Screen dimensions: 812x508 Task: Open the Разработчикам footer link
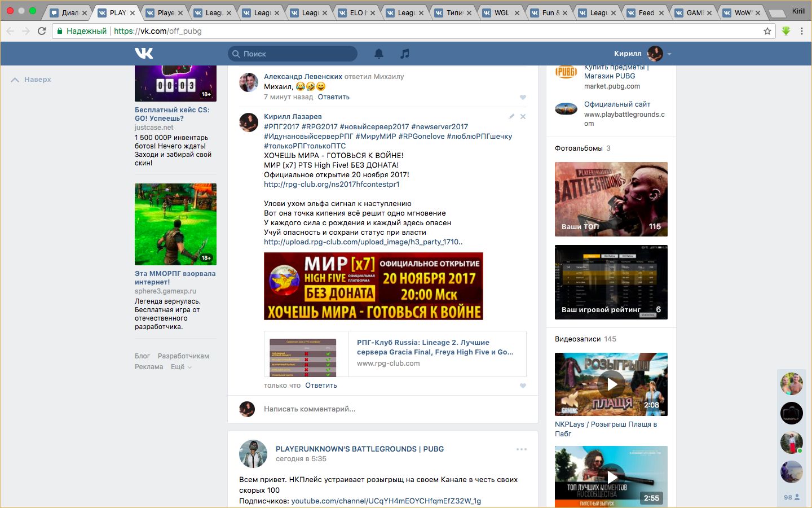click(183, 356)
